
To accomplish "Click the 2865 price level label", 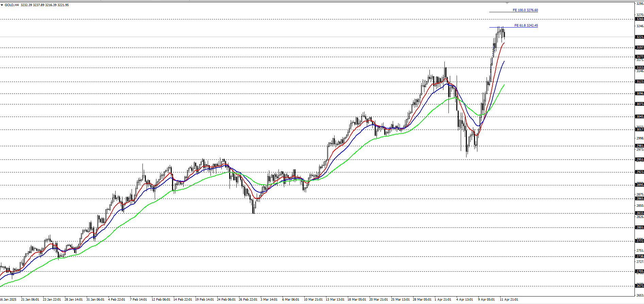I will tap(640, 199).
